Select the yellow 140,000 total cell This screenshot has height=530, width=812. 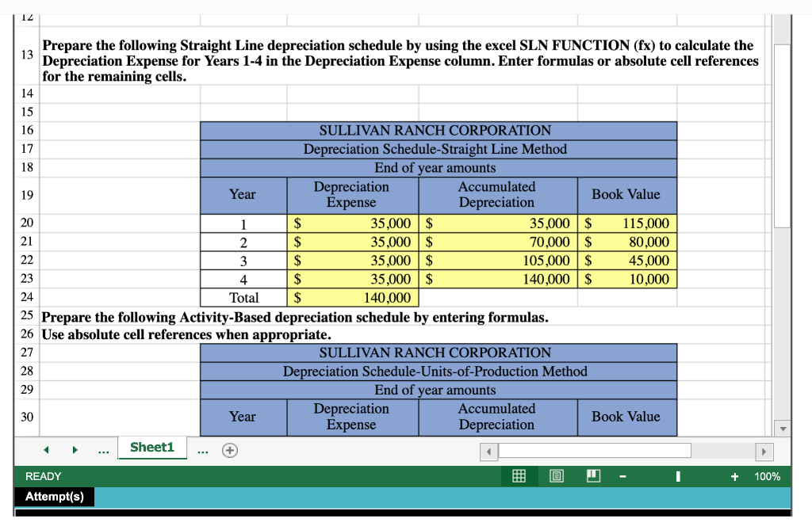[352, 297]
